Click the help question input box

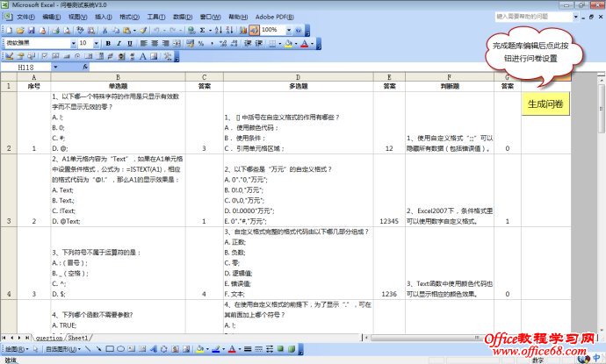533,17
